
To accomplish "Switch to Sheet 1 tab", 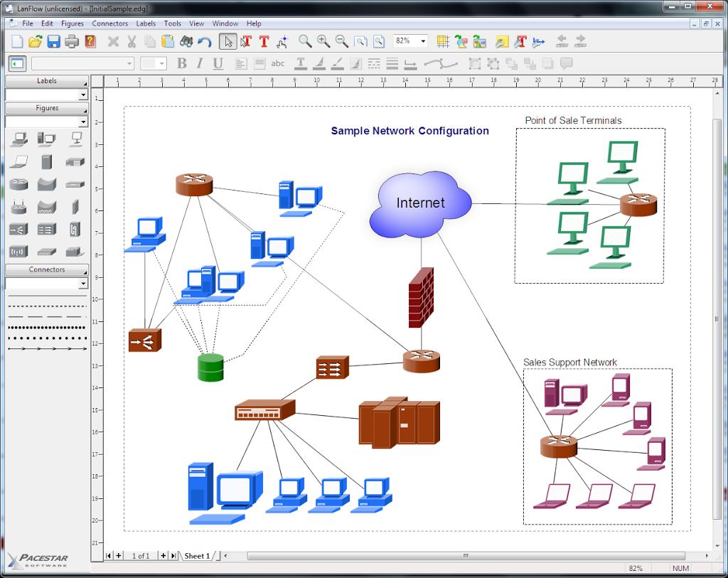I will click(198, 556).
